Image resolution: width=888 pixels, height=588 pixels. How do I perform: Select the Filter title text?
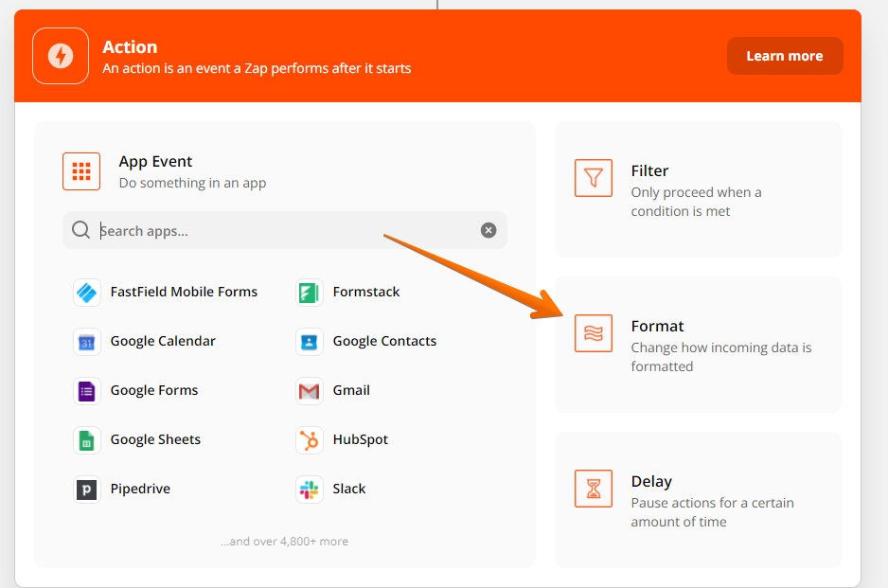649,171
